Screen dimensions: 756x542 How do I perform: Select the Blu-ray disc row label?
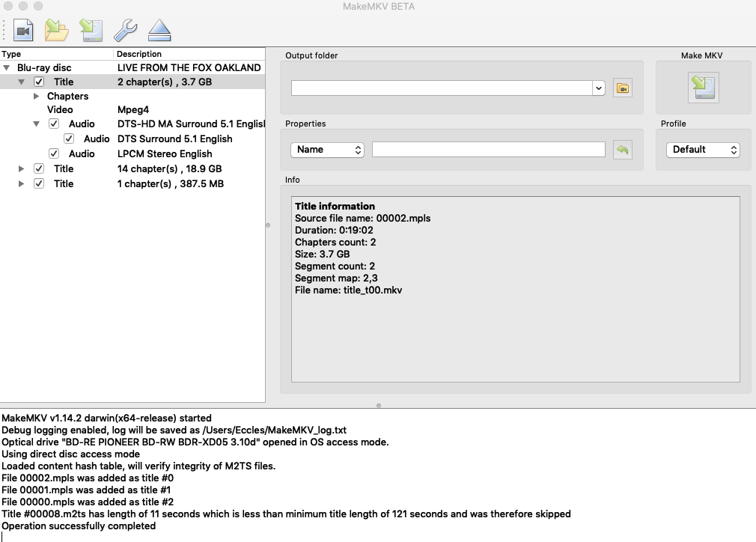coord(44,68)
